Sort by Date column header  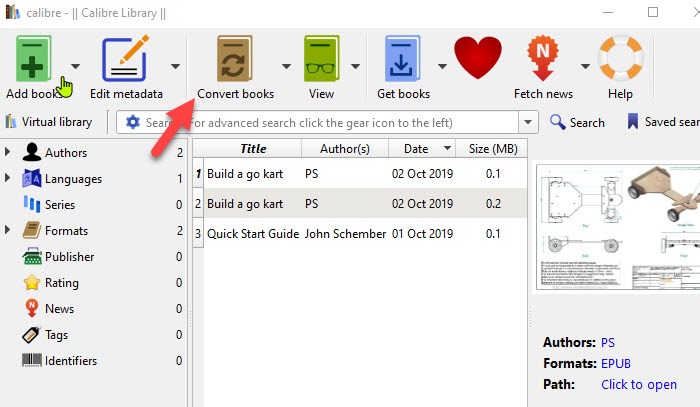(422, 148)
